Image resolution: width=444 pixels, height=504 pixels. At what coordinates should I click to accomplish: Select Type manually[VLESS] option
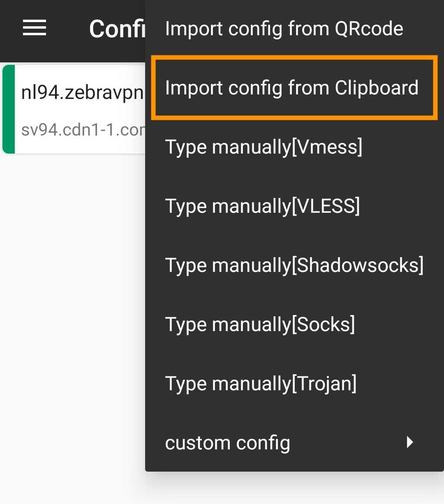pos(262,205)
